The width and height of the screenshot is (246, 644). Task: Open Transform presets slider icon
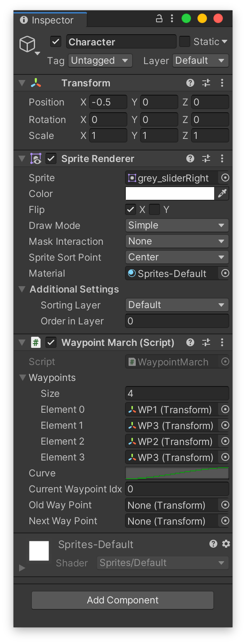206,83
